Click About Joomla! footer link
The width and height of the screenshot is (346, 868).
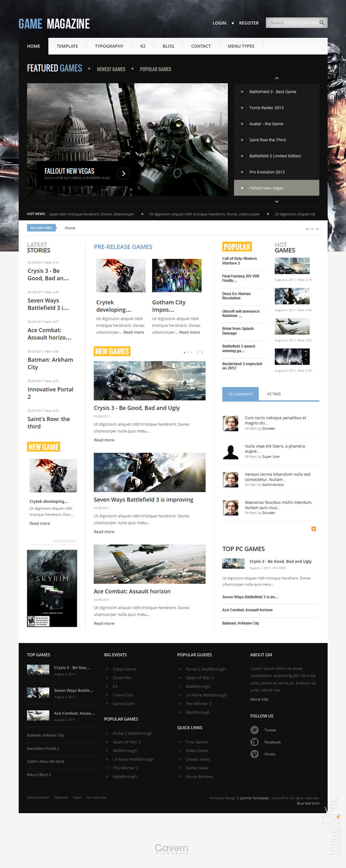click(x=38, y=797)
